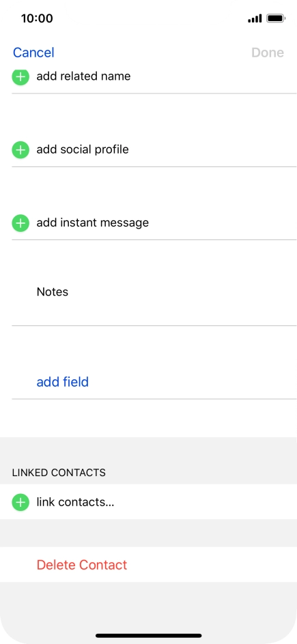The width and height of the screenshot is (297, 644).
Task: Tap the home indicator bar
Action: 149,636
